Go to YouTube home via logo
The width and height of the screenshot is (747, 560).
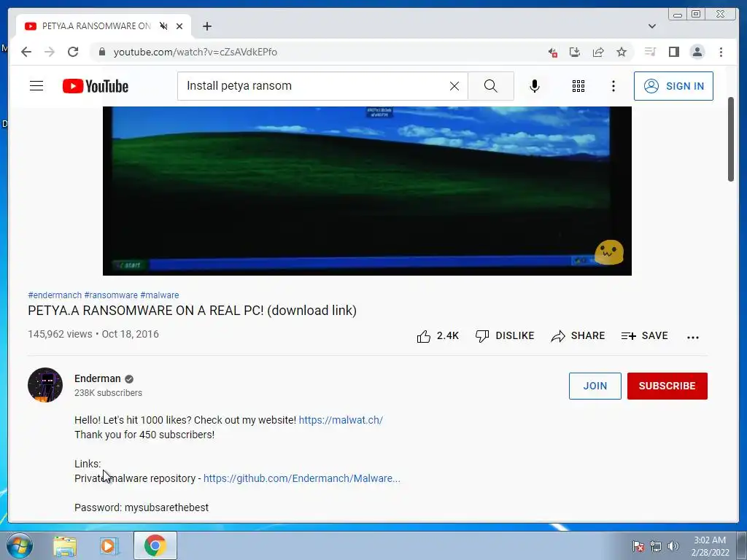[x=96, y=86]
